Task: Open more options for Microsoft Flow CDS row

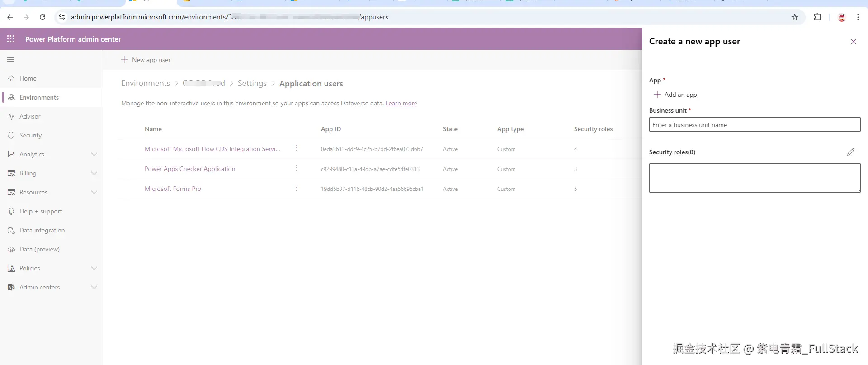Action: point(297,148)
